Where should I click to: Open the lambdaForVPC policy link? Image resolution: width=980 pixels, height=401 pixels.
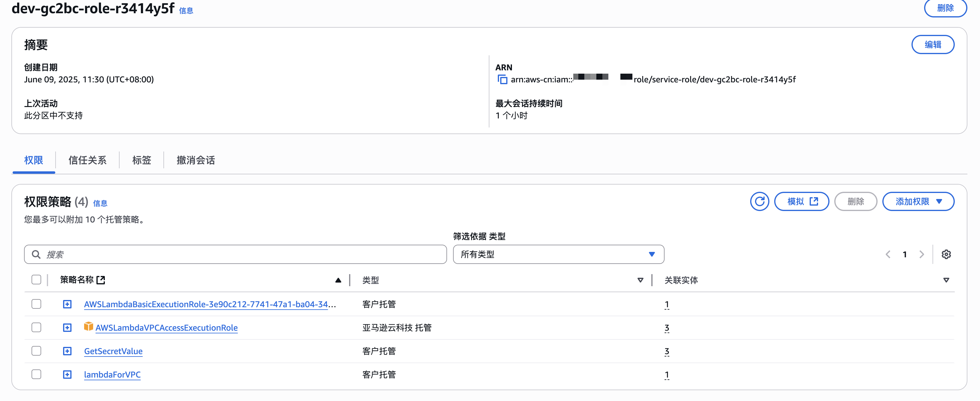tap(112, 375)
